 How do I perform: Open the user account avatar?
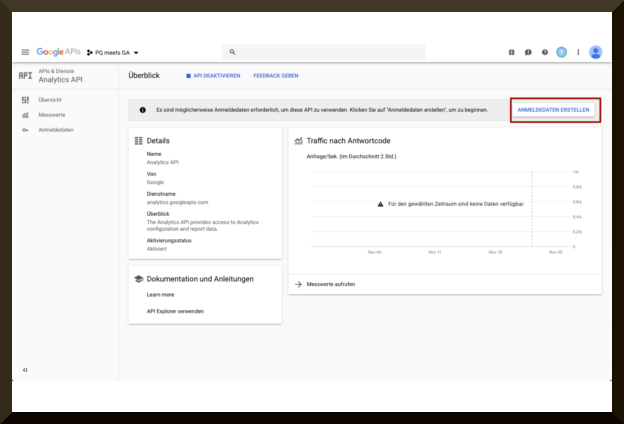pyautogui.click(x=596, y=52)
